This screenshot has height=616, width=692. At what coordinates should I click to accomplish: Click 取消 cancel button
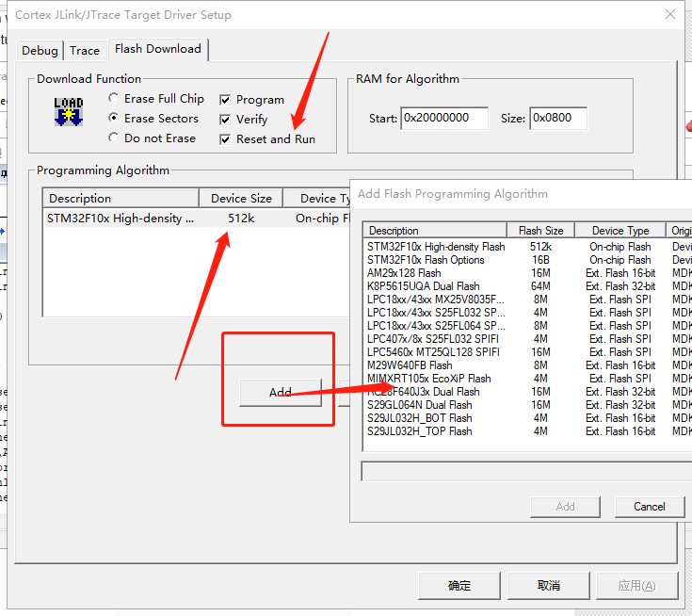[549, 586]
